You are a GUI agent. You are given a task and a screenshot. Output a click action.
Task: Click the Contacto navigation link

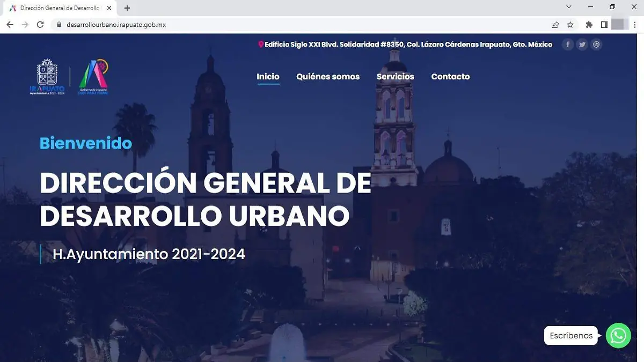pyautogui.click(x=450, y=77)
